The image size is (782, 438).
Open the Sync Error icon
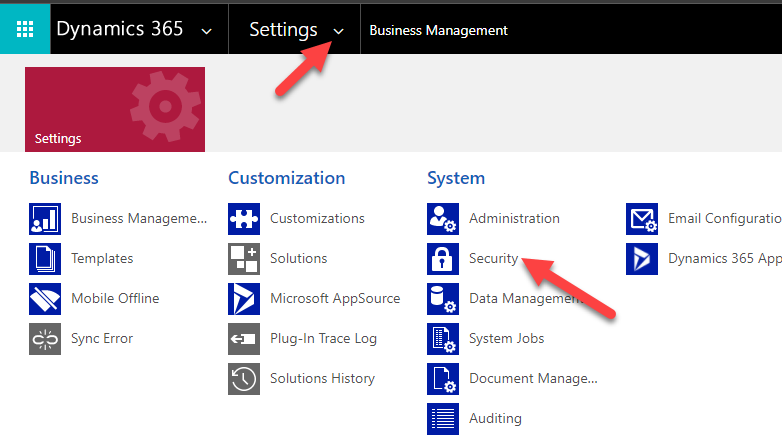(45, 339)
